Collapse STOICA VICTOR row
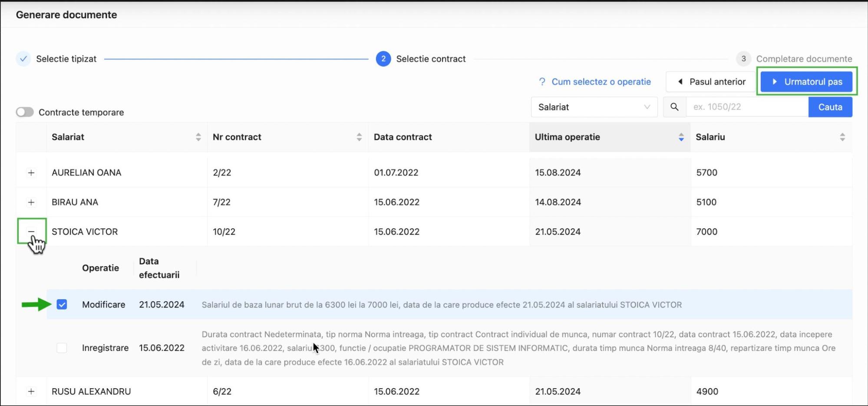 (31, 231)
